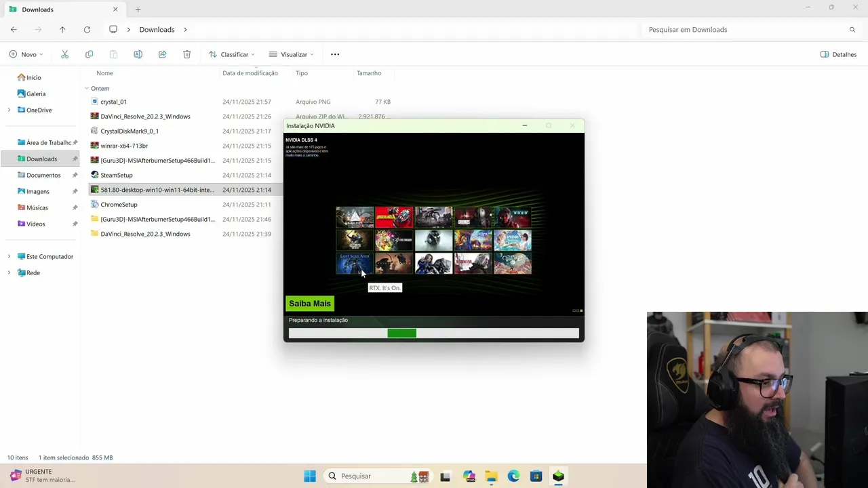Click the monitor icon in the address bar
The image size is (868, 488).
click(x=113, y=30)
